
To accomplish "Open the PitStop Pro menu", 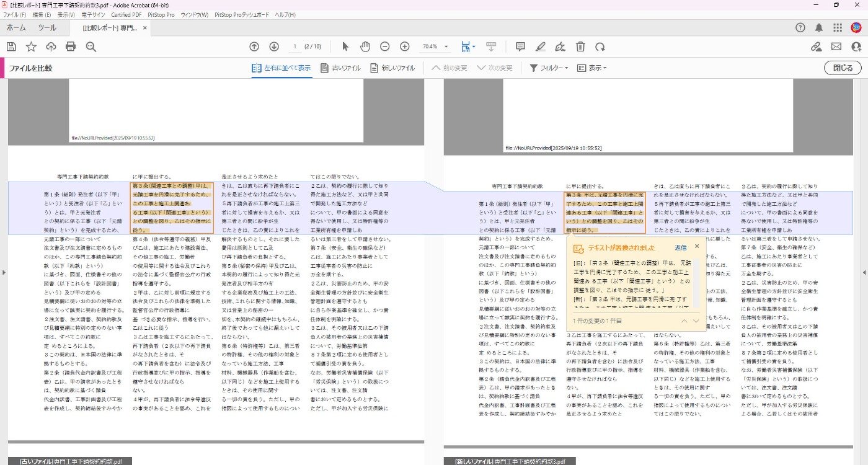I will point(161,14).
